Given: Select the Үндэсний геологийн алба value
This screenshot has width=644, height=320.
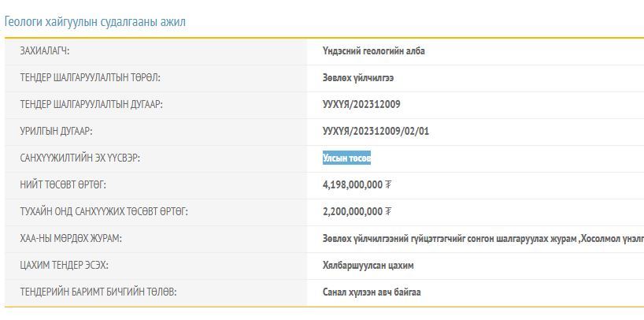Looking at the screenshot, I should tap(373, 51).
